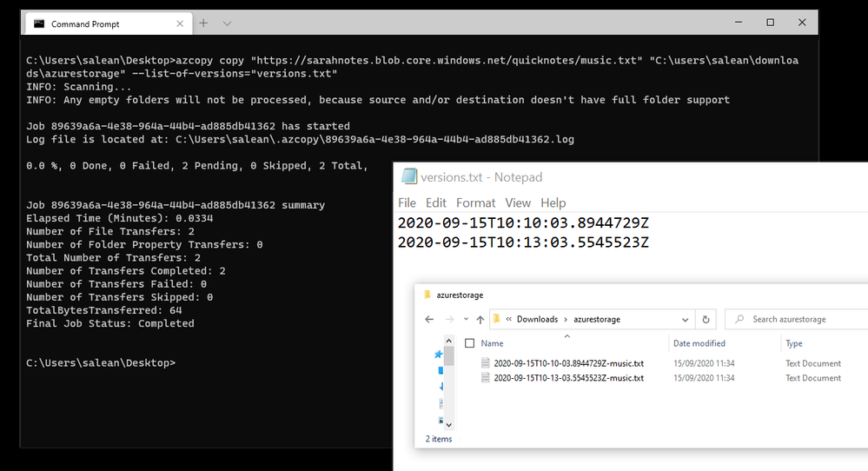Select file 2020-09-15T10-10-03.8944729Z-music.txt

(x=568, y=363)
